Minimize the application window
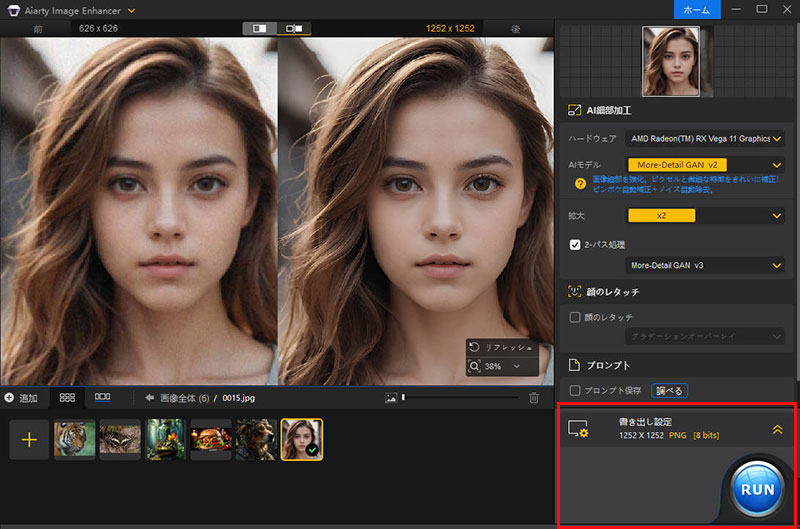This screenshot has width=800, height=529. pyautogui.click(x=736, y=9)
